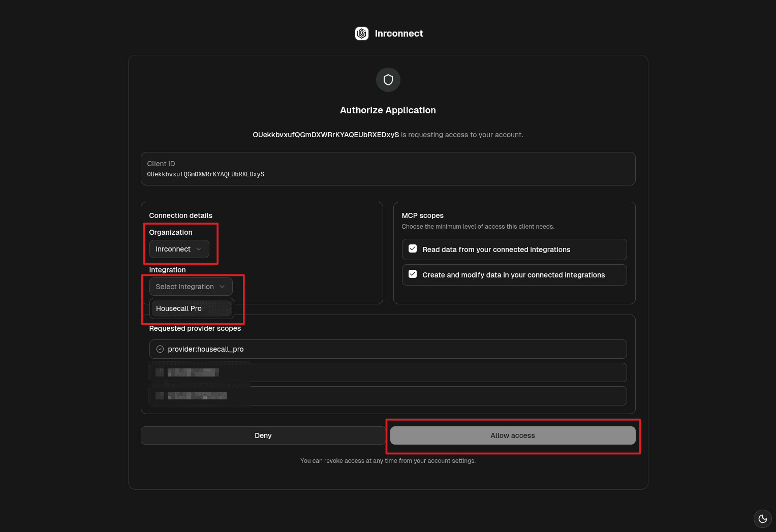This screenshot has height=532, width=776.
Task: Click the Inrconnect logo icon
Action: [x=361, y=34]
